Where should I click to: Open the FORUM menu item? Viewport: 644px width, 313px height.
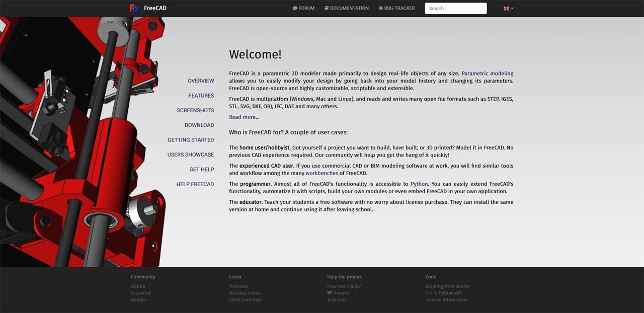point(303,9)
